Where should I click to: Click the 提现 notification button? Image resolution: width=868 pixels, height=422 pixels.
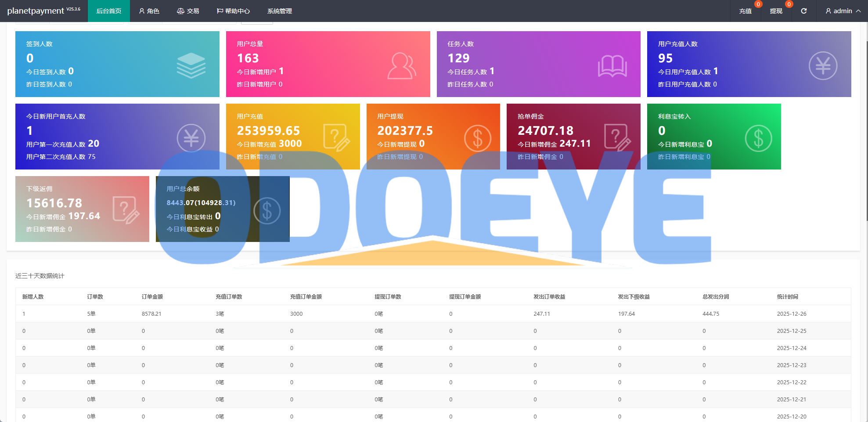[x=776, y=11]
